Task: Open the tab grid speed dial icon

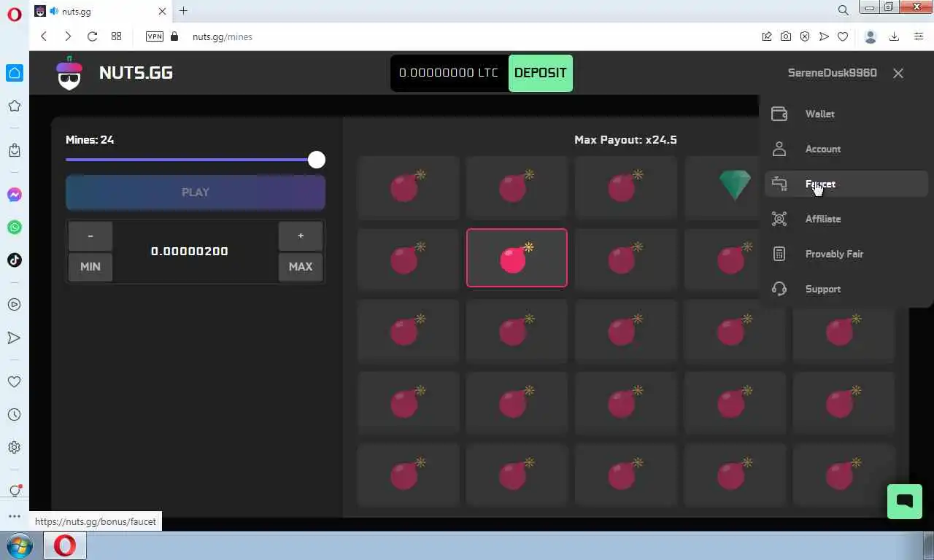Action: pyautogui.click(x=116, y=36)
